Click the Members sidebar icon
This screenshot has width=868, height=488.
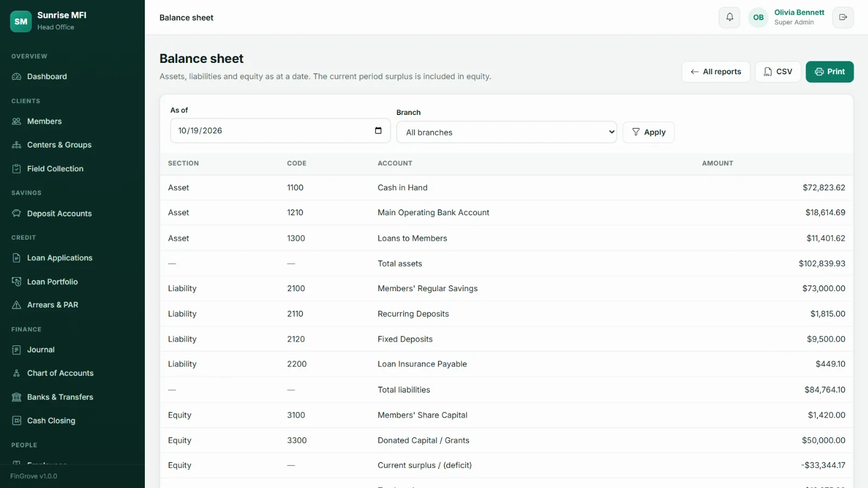coord(17,121)
